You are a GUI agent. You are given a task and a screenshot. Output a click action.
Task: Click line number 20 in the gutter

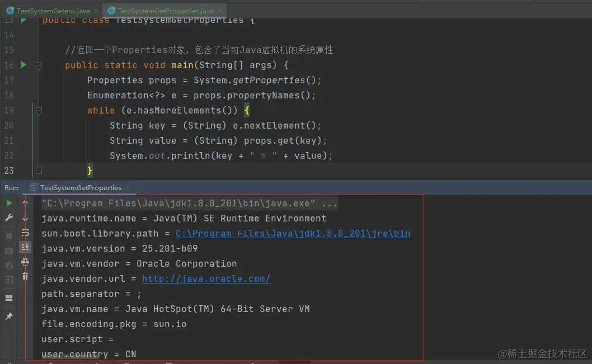[x=9, y=126]
